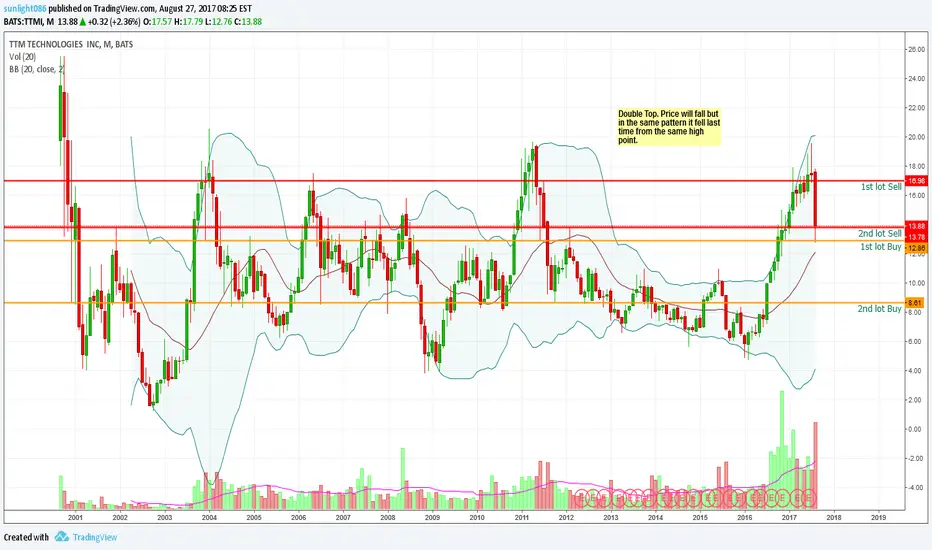Click the H:17.79 high value in header
This screenshot has width=932, height=550.
pos(189,22)
